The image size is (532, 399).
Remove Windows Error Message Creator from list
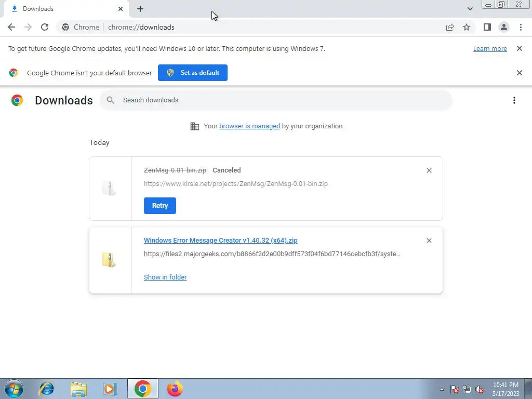[429, 241]
